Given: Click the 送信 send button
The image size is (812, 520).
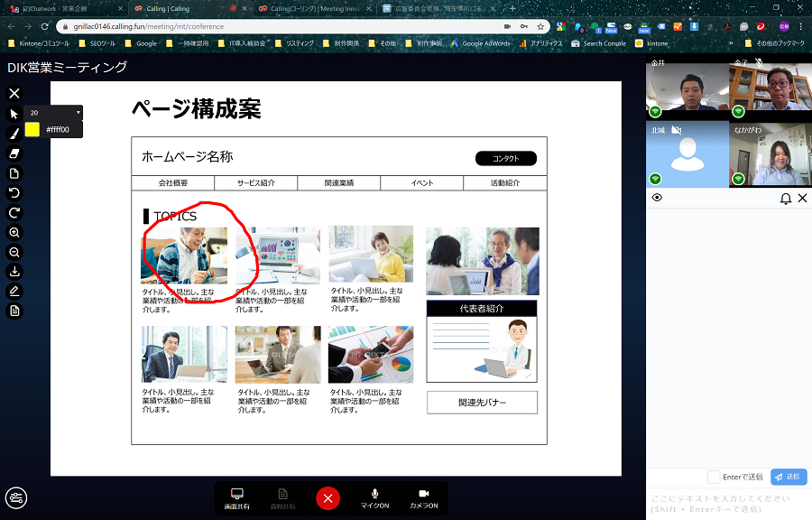Looking at the screenshot, I should [x=789, y=477].
